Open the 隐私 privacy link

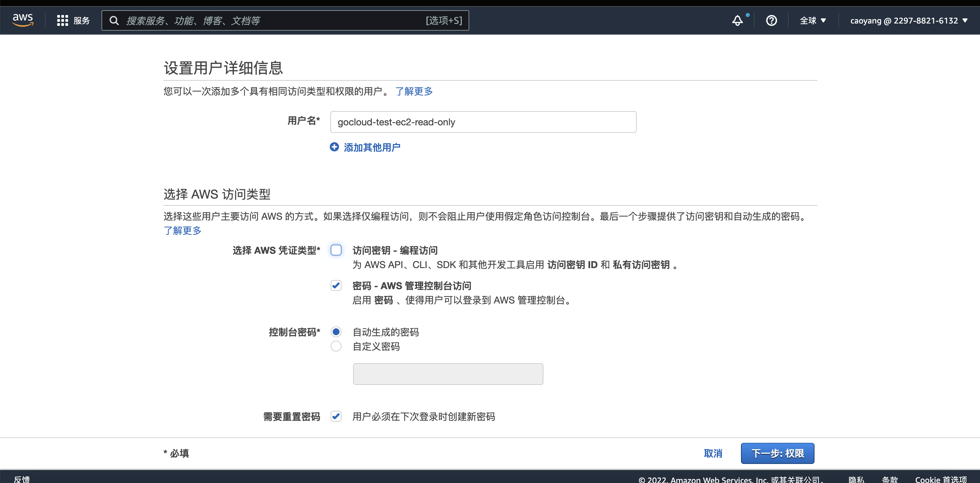point(856,479)
